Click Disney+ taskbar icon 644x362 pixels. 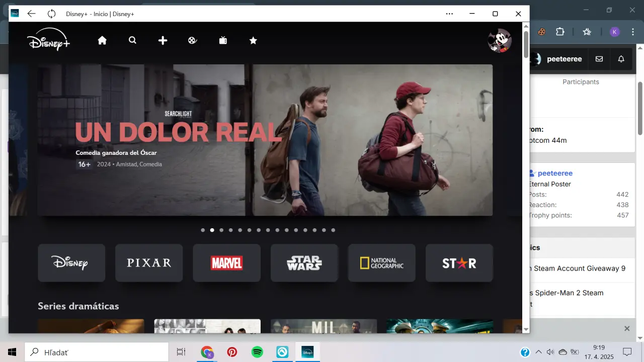307,352
